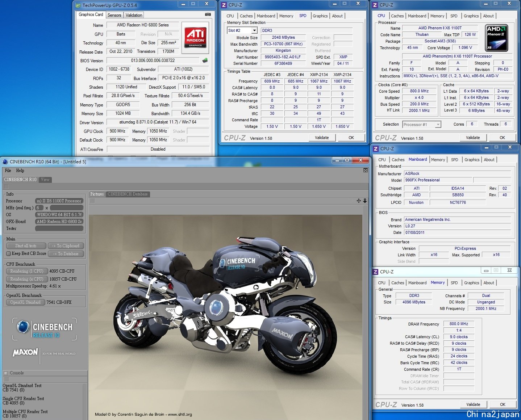This screenshot has height=420, width=521.
Task: Click the GPU-Z title bar application icon
Action: click(x=78, y=5)
